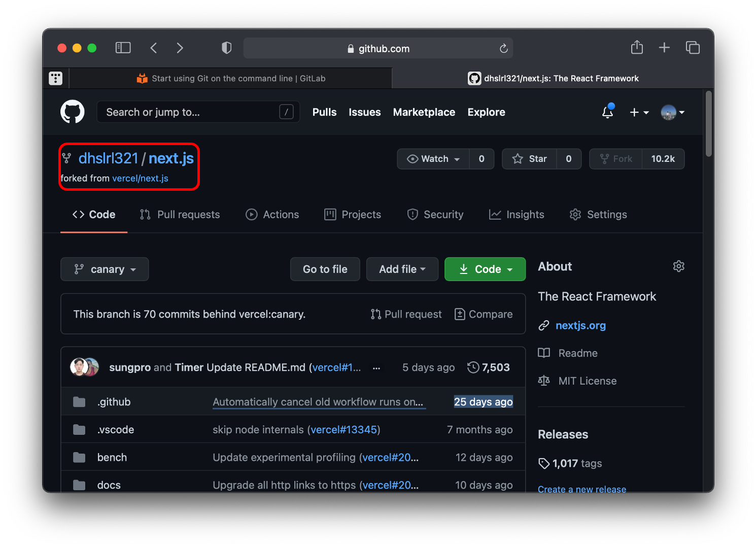Open the Security tab
Viewport: 756px width, 548px height.
(435, 215)
